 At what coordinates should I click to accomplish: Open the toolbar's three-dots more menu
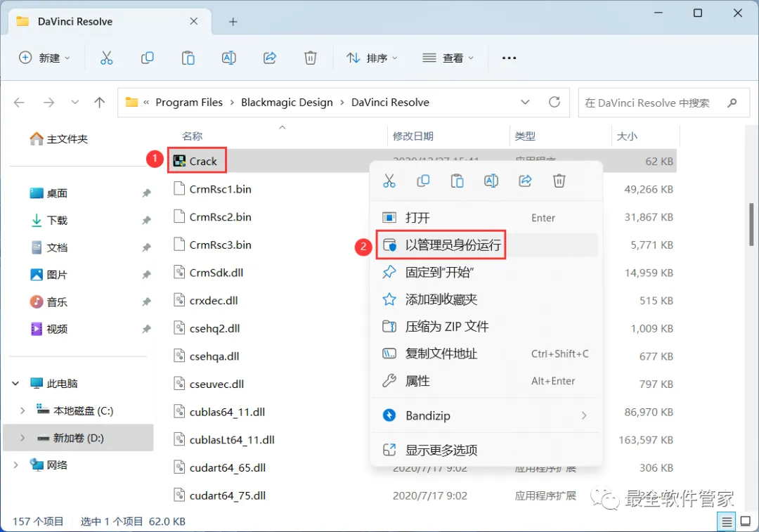509,58
